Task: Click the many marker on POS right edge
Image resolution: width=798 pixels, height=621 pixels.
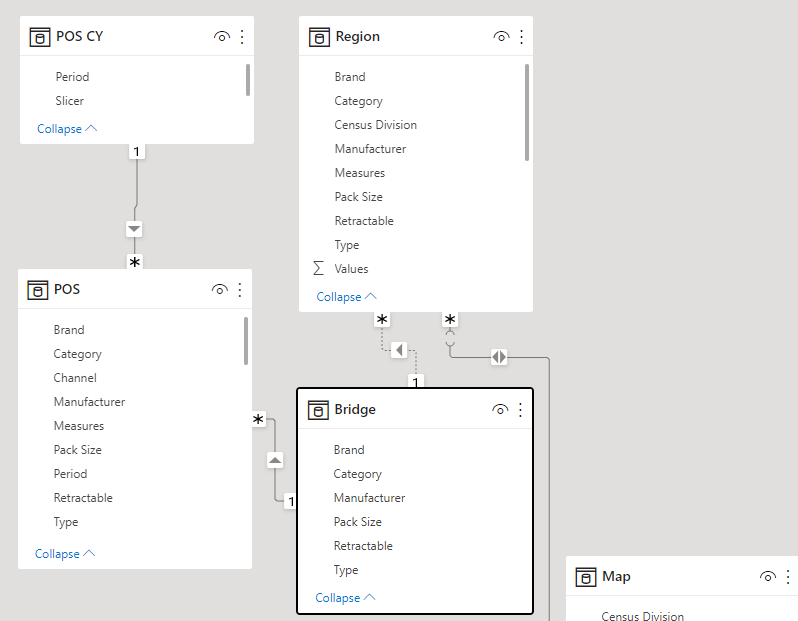Action: (259, 420)
